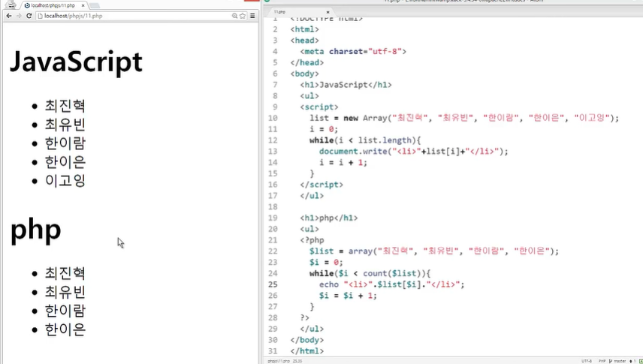Click the while($i < count($list)) line
The image size is (643, 364).
tap(370, 273)
